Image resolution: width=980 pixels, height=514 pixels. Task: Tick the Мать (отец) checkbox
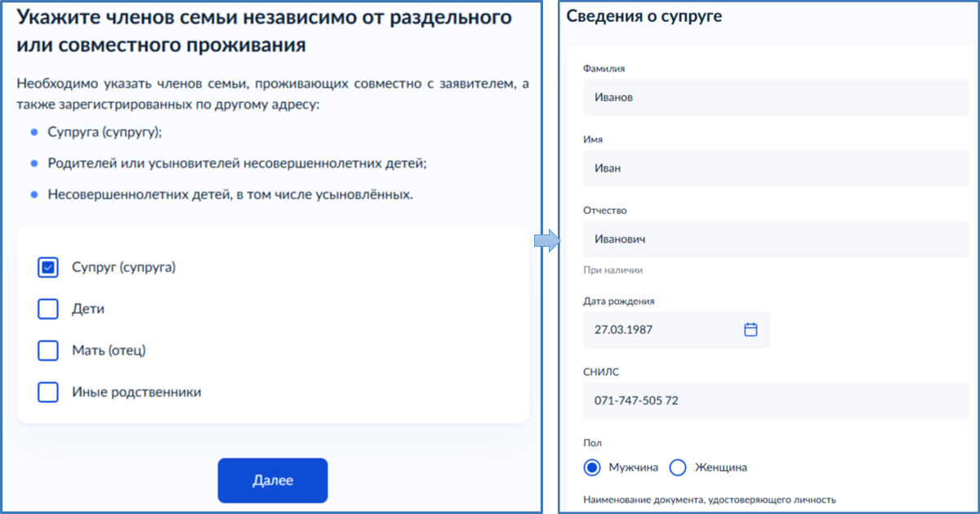click(x=48, y=351)
